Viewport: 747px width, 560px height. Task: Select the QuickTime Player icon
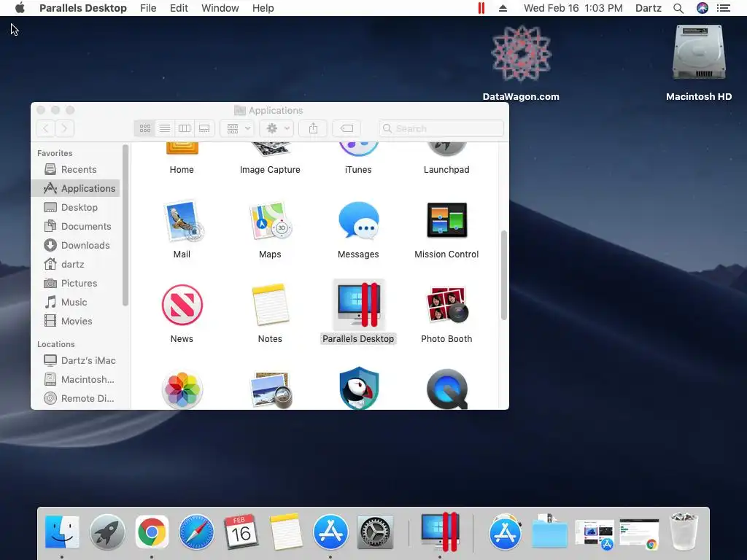click(447, 389)
